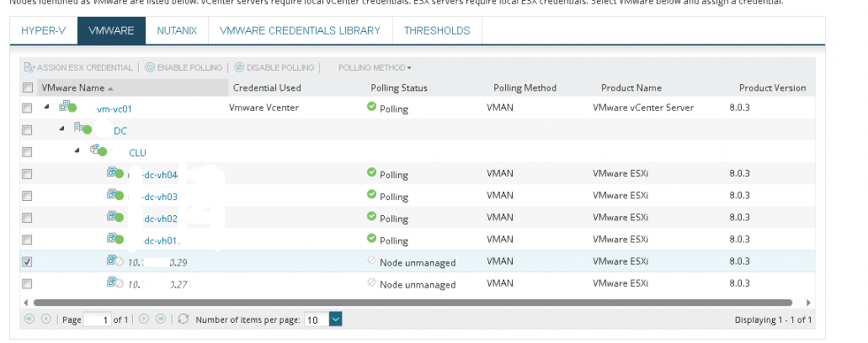The height and width of the screenshot is (343, 868).
Task: Open the vm-vc01 node link
Action: [114, 108]
